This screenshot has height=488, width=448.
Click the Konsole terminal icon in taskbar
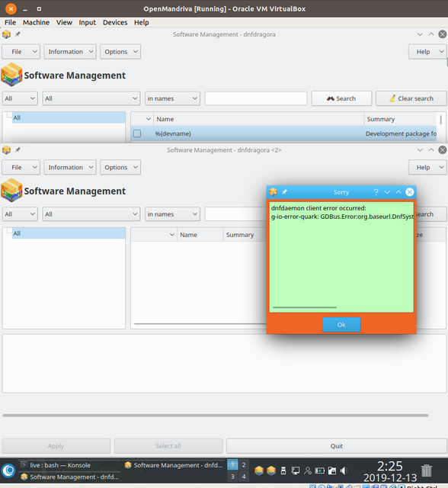(24, 465)
